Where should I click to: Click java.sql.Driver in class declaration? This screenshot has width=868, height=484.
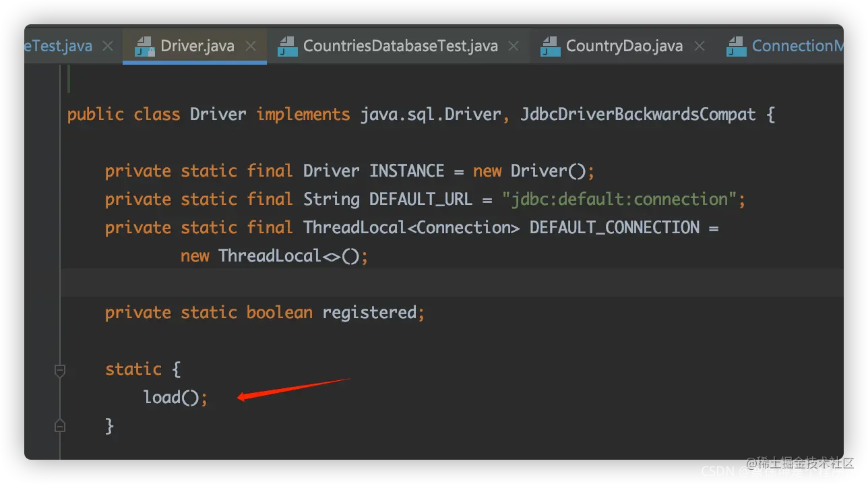[431, 115]
